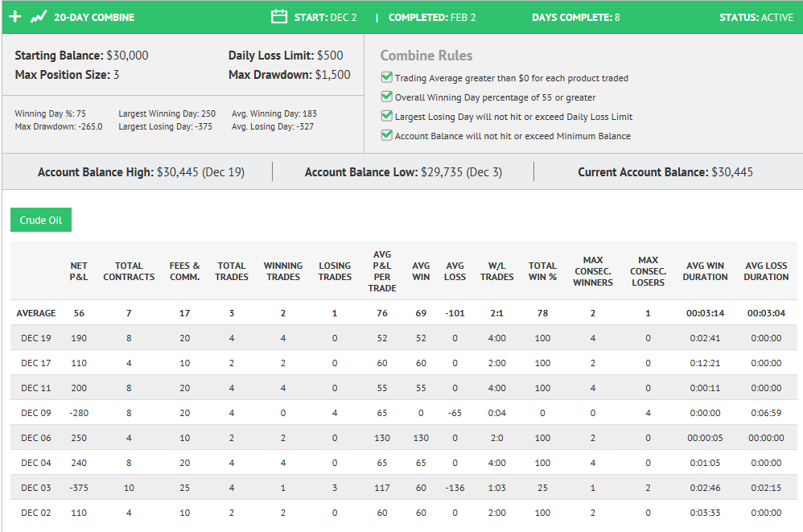
Task: Toggle the Account Balance minimum rule checkbox
Action: click(x=387, y=135)
